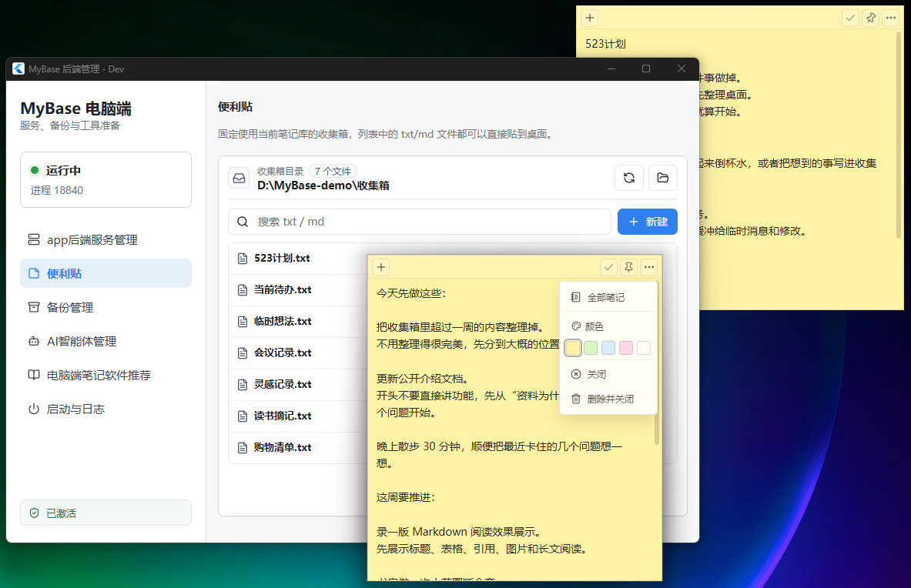Viewport: 911px width, 588px height.
Task: Select the 购物清单.txt file name
Action: tap(283, 447)
